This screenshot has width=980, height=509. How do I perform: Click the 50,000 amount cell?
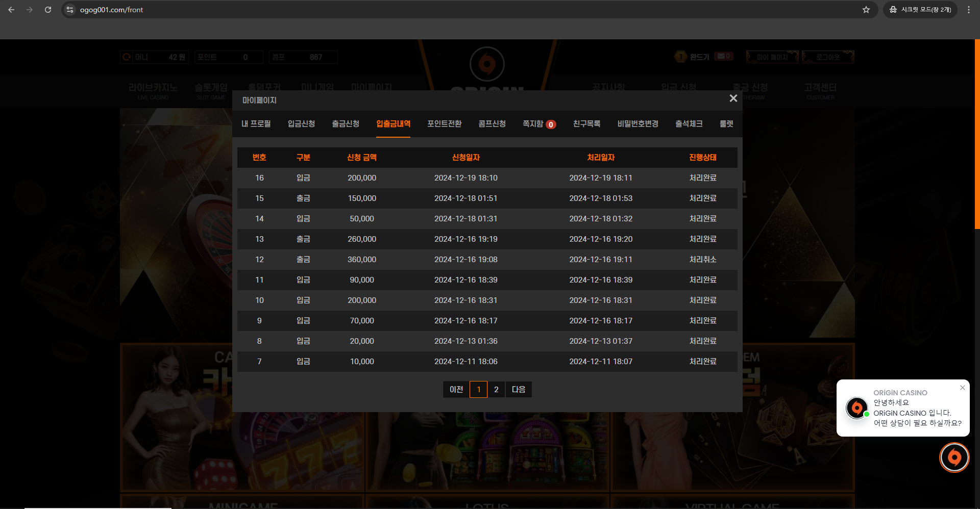362,219
